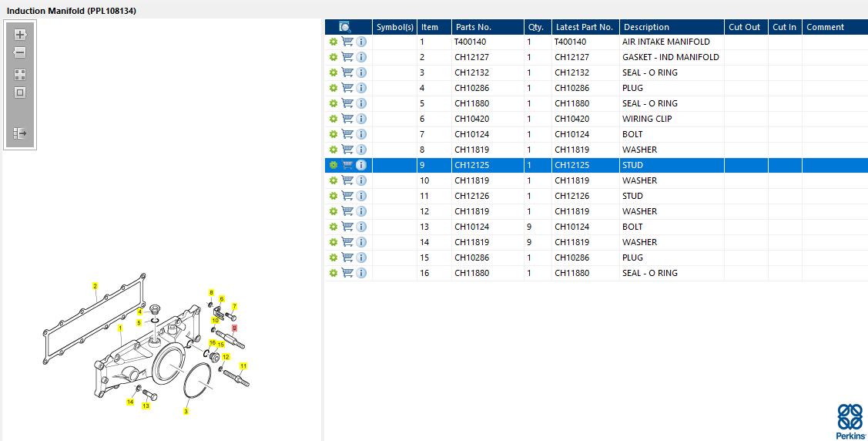The width and height of the screenshot is (868, 441).
Task: Click the Cut In column header
Action: [x=785, y=27]
